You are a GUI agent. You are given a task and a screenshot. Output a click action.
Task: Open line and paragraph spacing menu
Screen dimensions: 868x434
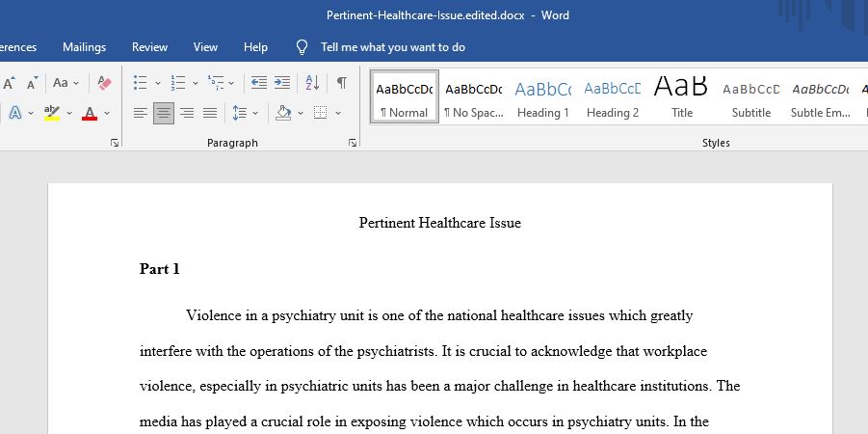click(x=239, y=113)
